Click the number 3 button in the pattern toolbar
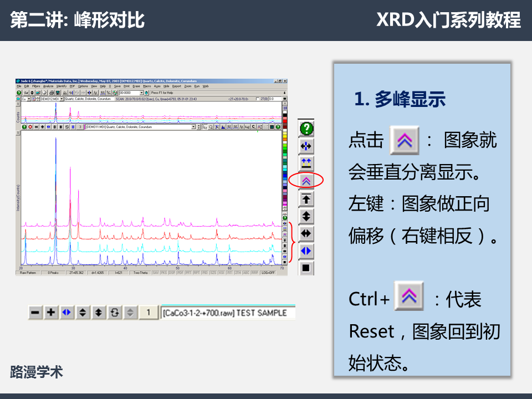The image size is (532, 399). click(80, 127)
